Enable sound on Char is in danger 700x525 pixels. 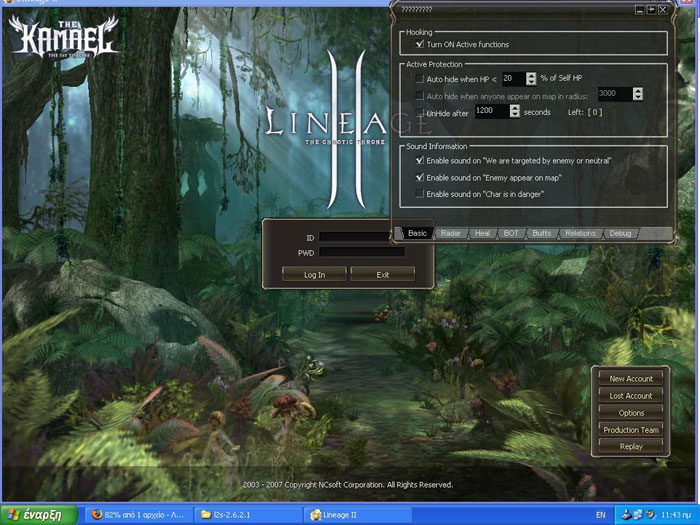pyautogui.click(x=419, y=194)
